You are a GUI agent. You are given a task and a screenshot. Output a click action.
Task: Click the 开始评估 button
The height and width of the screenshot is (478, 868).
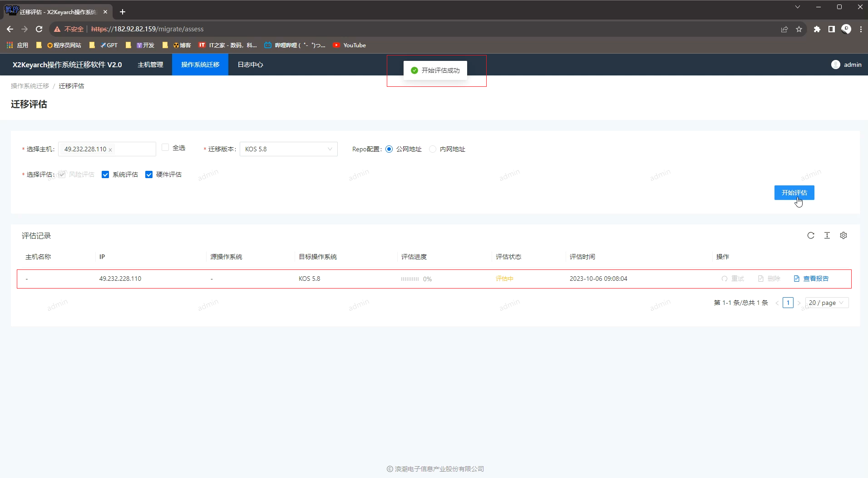[794, 193]
